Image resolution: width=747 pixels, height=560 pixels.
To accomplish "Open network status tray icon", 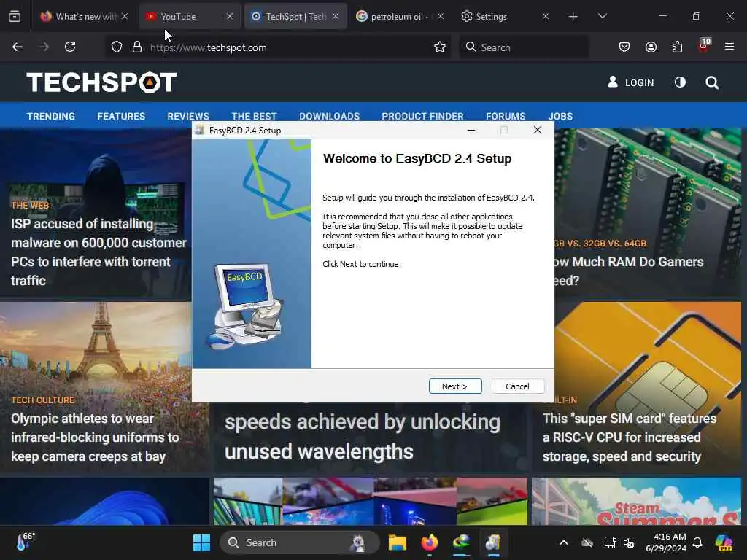I will pyautogui.click(x=610, y=542).
